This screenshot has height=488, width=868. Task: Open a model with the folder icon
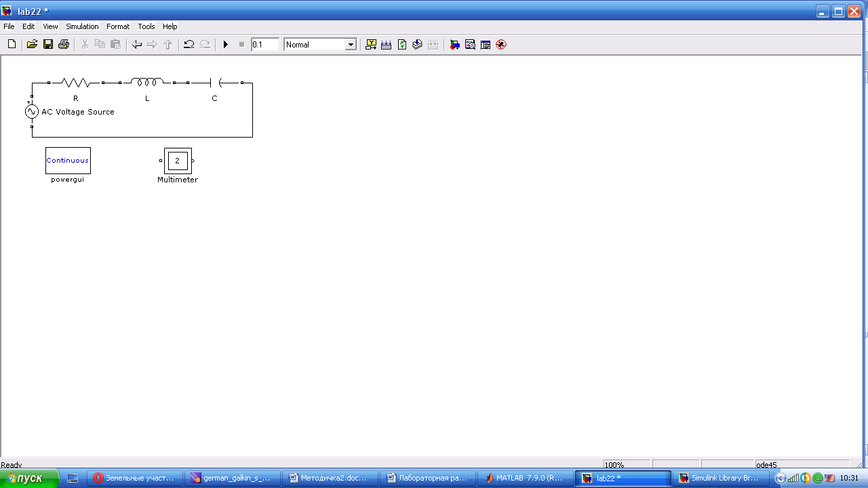tap(32, 45)
